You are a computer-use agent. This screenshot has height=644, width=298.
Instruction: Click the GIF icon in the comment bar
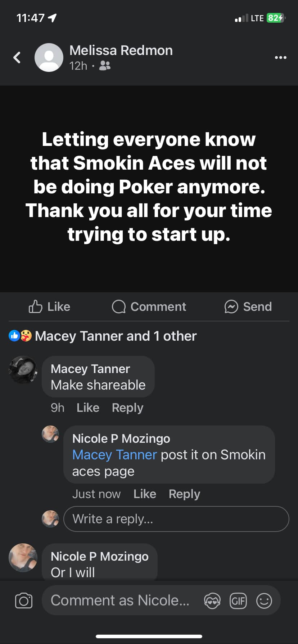pos(238,600)
